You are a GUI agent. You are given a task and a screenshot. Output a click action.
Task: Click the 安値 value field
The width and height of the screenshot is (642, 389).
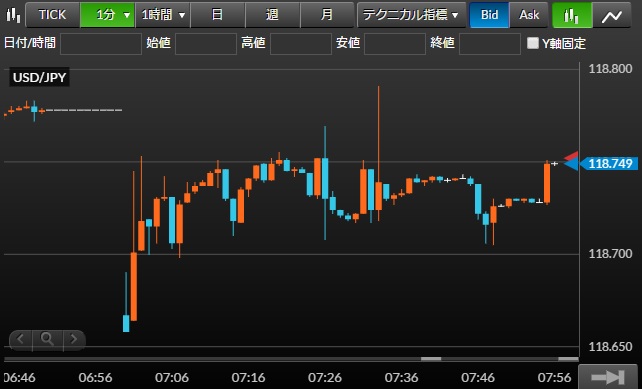coord(395,44)
